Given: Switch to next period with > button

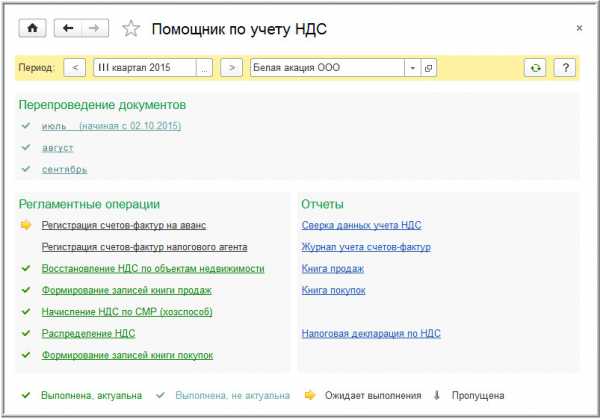Looking at the screenshot, I should click(x=231, y=67).
